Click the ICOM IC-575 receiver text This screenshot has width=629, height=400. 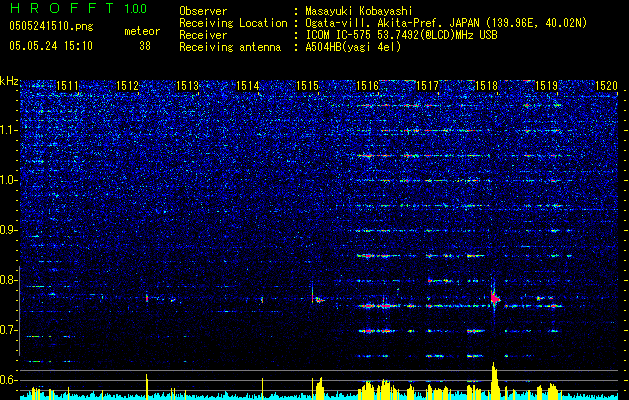401,35
